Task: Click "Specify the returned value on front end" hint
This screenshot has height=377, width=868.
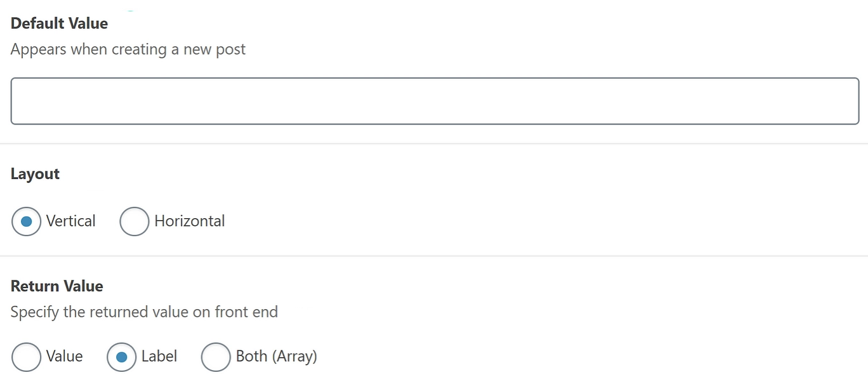Action: [x=145, y=312]
